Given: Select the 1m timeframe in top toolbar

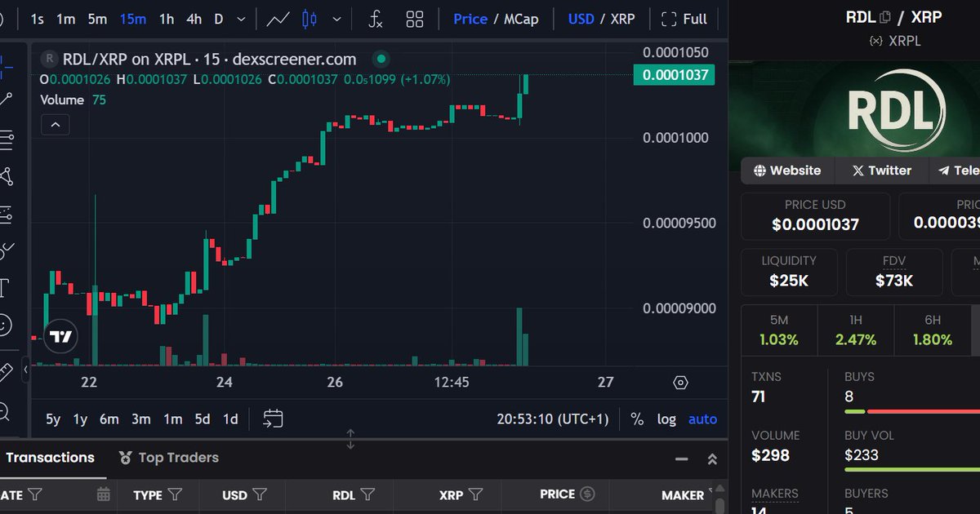Looking at the screenshot, I should click(65, 19).
